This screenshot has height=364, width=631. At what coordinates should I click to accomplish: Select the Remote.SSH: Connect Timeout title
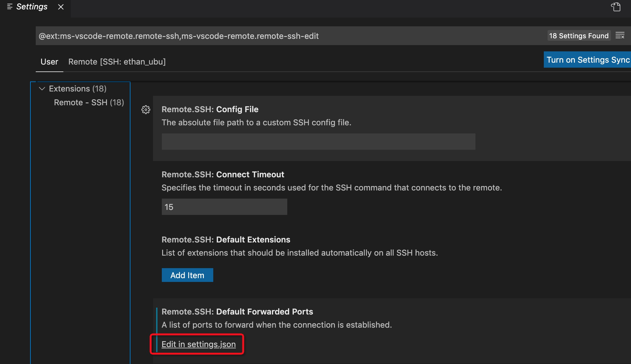(x=223, y=174)
